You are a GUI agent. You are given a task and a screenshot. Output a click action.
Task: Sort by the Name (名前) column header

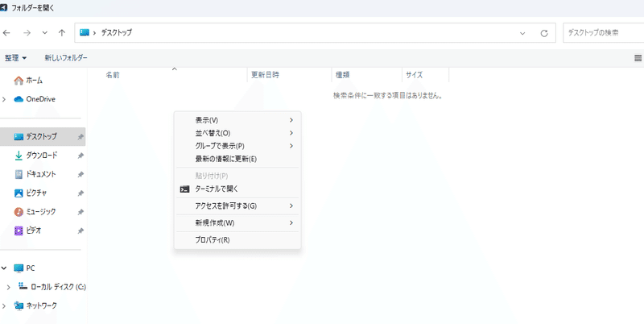point(113,75)
